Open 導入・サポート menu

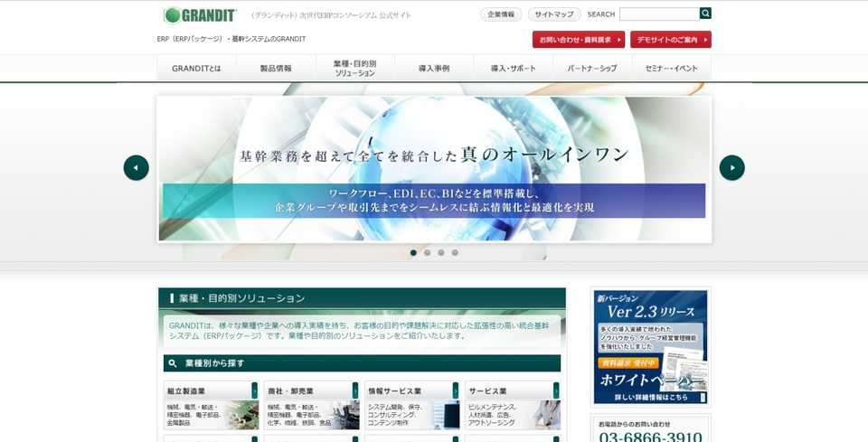click(514, 69)
